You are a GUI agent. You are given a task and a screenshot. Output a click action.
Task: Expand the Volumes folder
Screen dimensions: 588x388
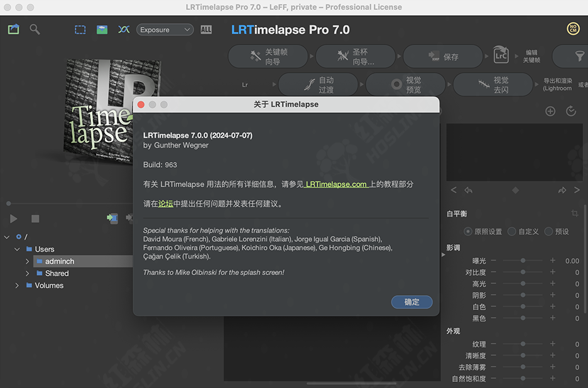17,285
